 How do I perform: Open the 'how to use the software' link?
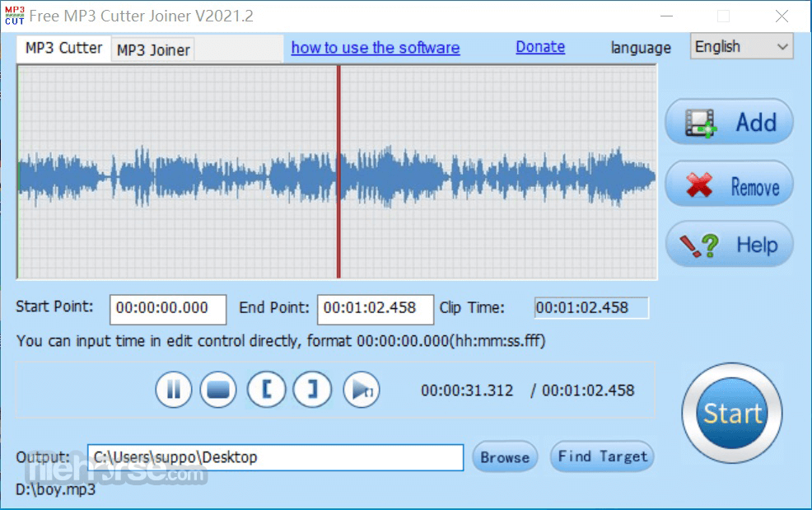(x=376, y=48)
